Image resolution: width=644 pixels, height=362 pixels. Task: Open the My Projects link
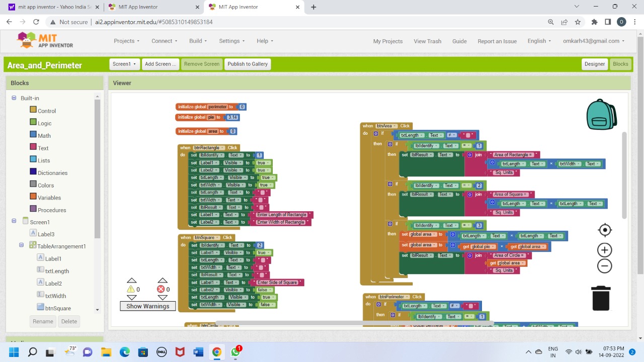tap(387, 41)
